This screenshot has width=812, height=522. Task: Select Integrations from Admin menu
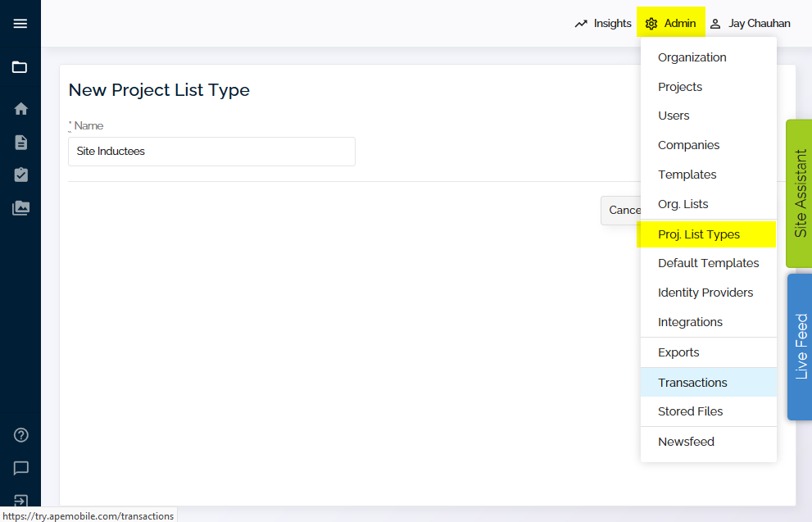pos(709,323)
